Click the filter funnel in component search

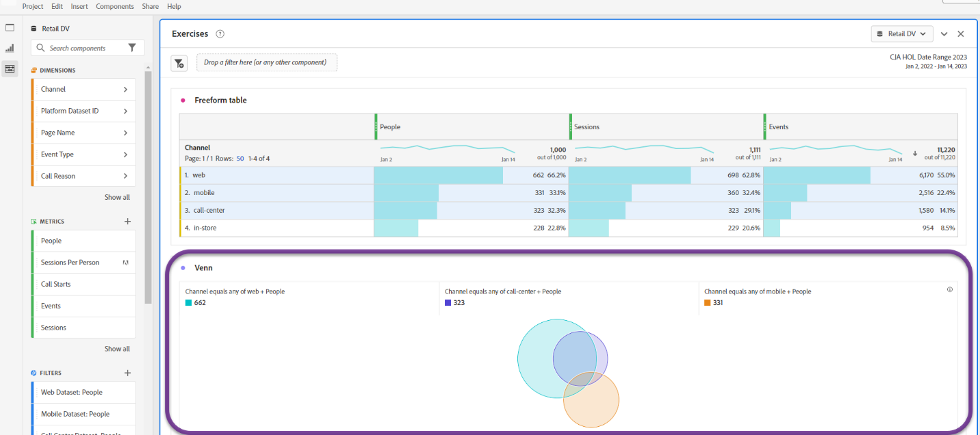click(132, 48)
